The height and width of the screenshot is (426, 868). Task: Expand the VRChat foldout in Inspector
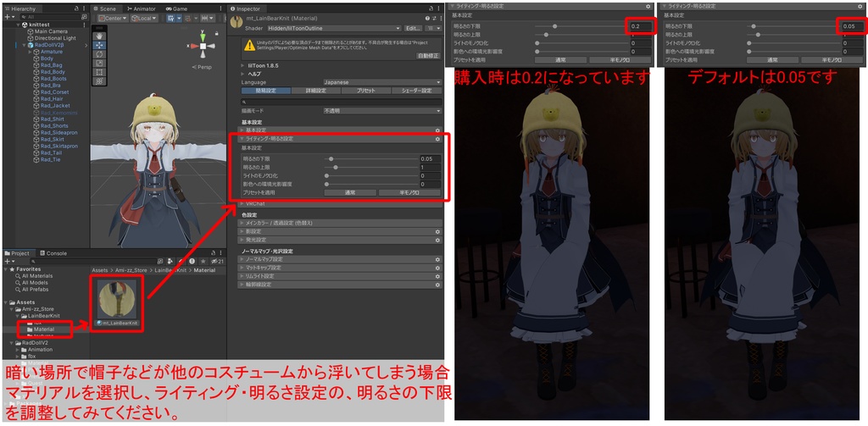pos(242,203)
